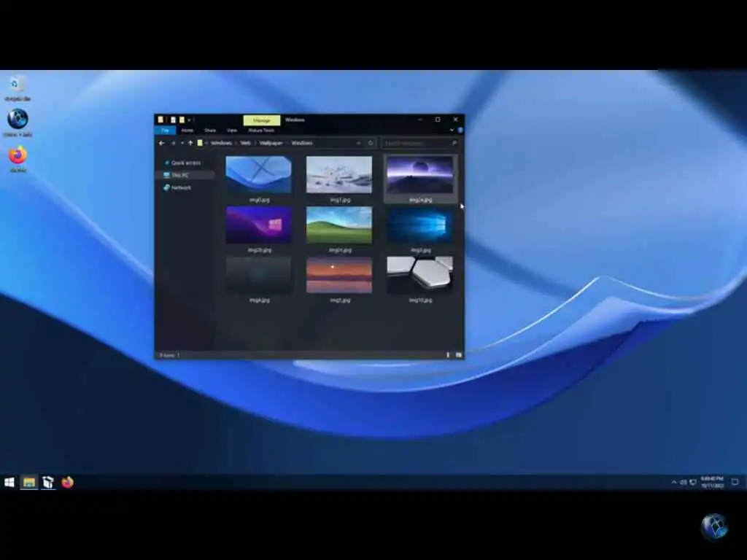747x560 pixels.
Task: Open the Home ribbon tab
Action: (x=187, y=130)
